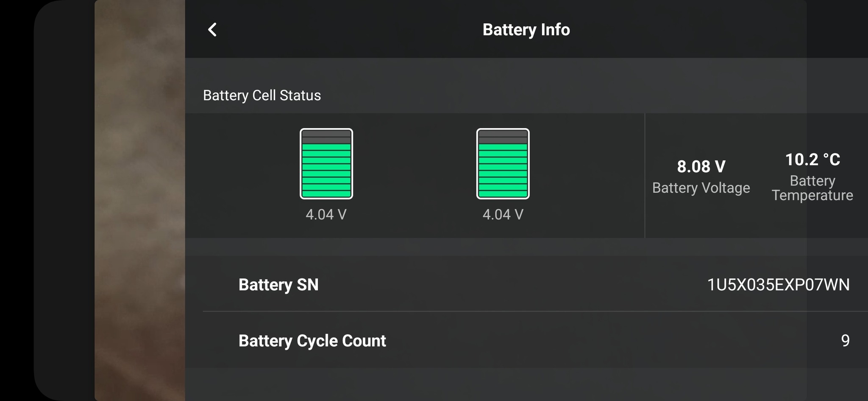This screenshot has width=868, height=401.
Task: Click the second cell's 4.04 V reading
Action: [503, 214]
